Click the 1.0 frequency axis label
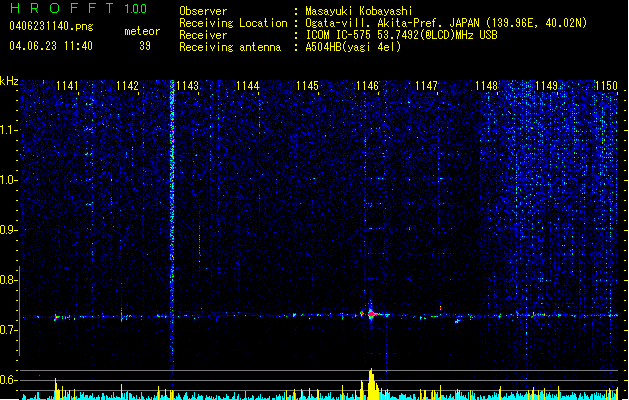The height and width of the screenshot is (400, 629). pyautogui.click(x=9, y=180)
